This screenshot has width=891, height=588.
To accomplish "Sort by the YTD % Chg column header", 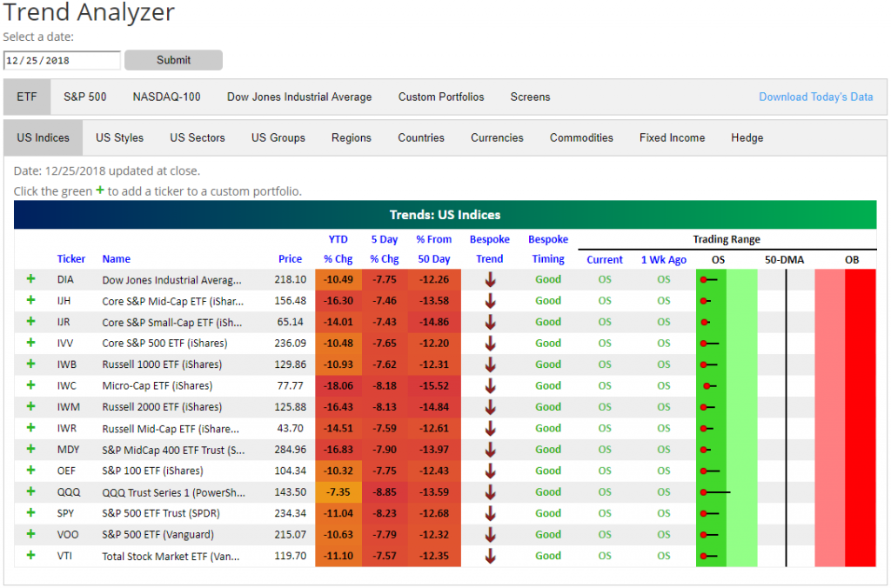I will tap(338, 249).
